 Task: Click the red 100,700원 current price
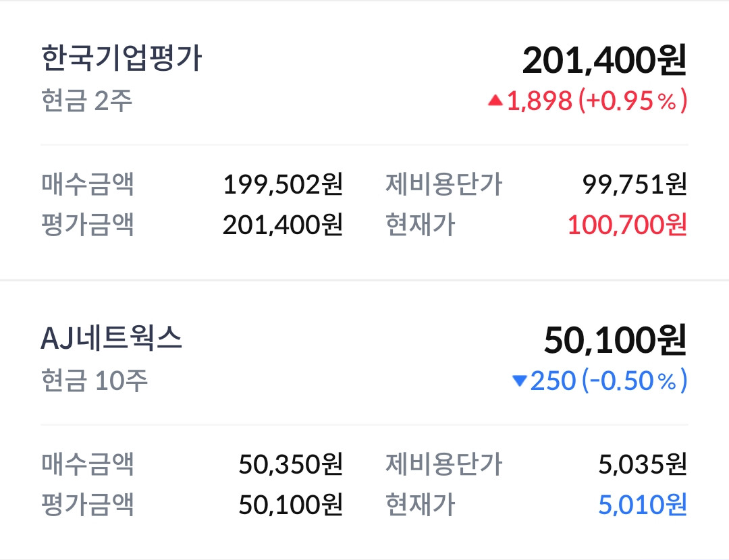point(627,225)
